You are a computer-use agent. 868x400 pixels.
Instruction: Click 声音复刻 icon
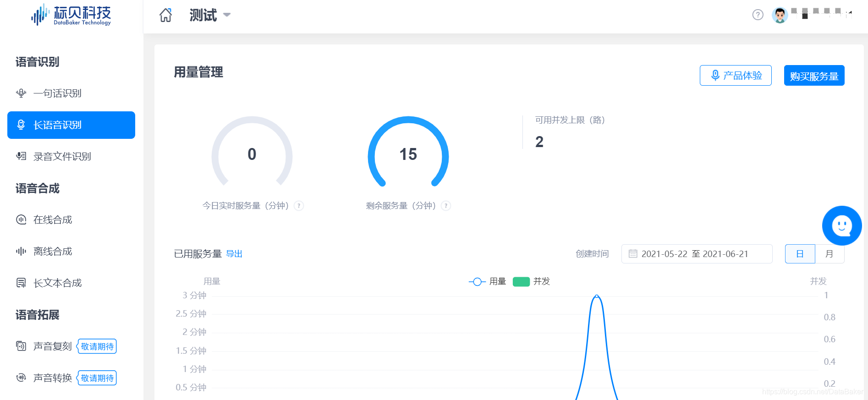point(21,346)
